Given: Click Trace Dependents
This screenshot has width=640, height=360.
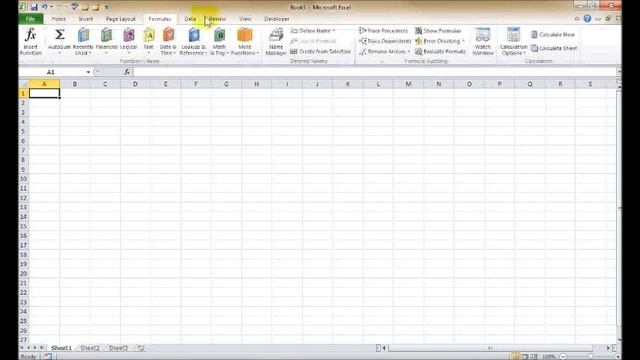Looking at the screenshot, I should tap(385, 41).
